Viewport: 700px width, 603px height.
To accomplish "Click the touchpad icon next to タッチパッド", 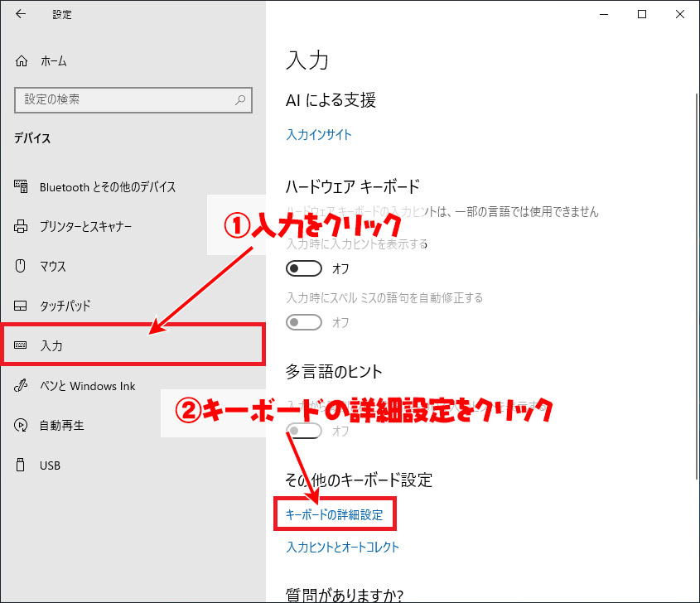I will 21,306.
